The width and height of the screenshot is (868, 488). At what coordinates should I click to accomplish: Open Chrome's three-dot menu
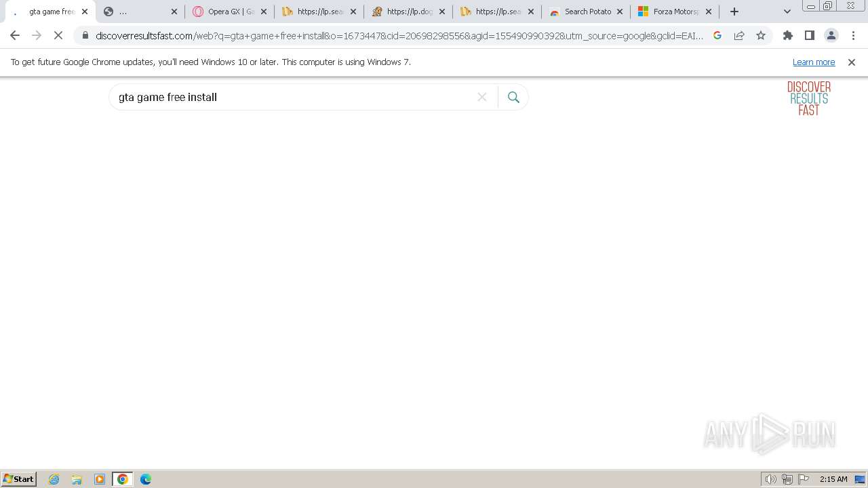tap(853, 36)
